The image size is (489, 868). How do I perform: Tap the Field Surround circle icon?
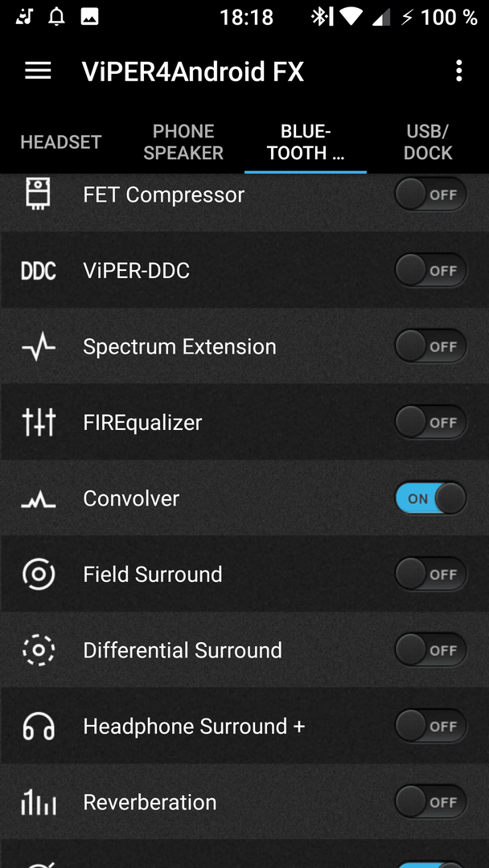pos(38,575)
